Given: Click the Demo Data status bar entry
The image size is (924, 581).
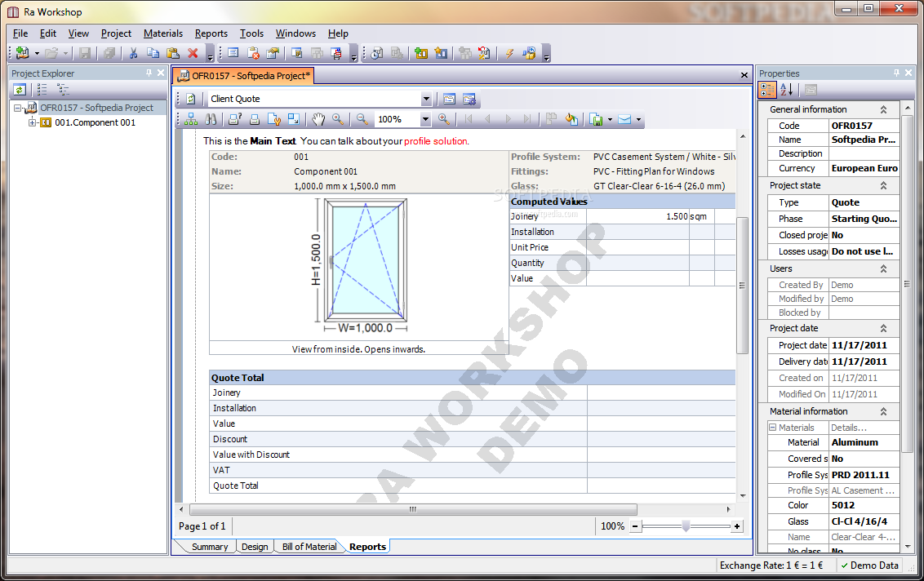Looking at the screenshot, I should (869, 565).
